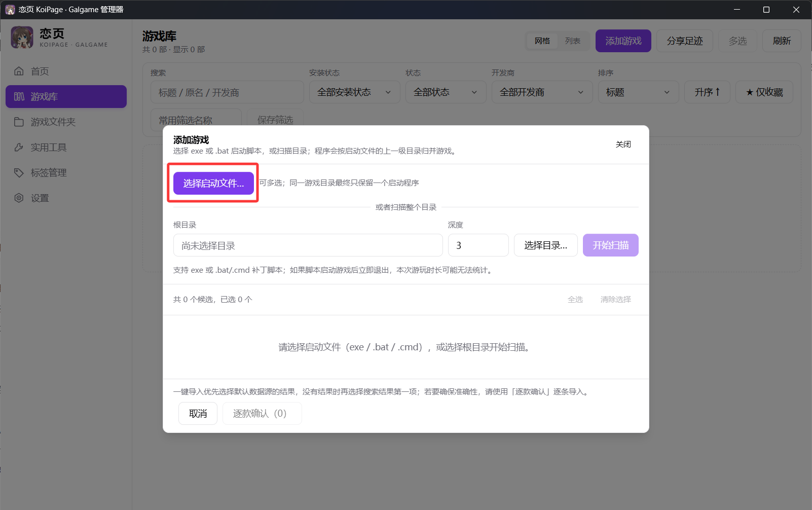Click the app icon in the title bar
The width and height of the screenshot is (812, 510).
(x=10, y=10)
